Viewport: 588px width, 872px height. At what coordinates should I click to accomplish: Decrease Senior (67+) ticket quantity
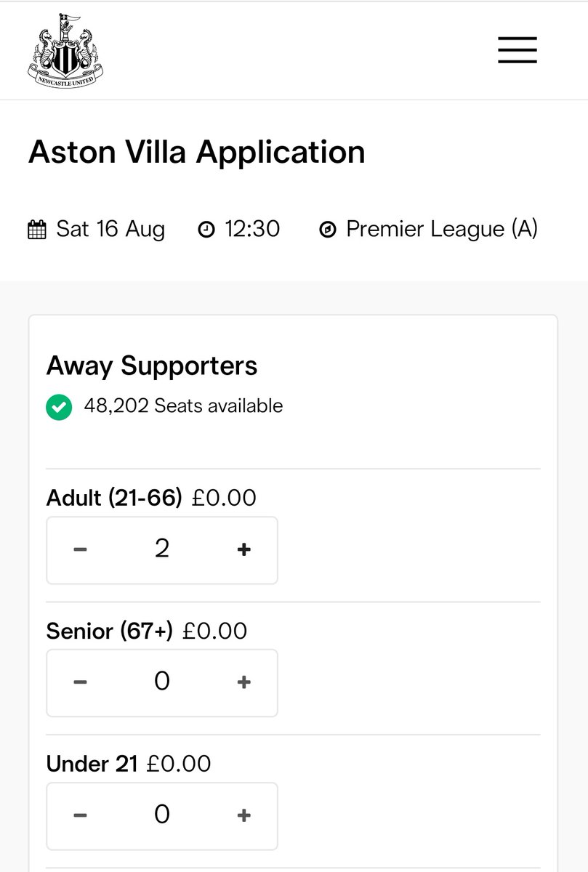point(80,682)
